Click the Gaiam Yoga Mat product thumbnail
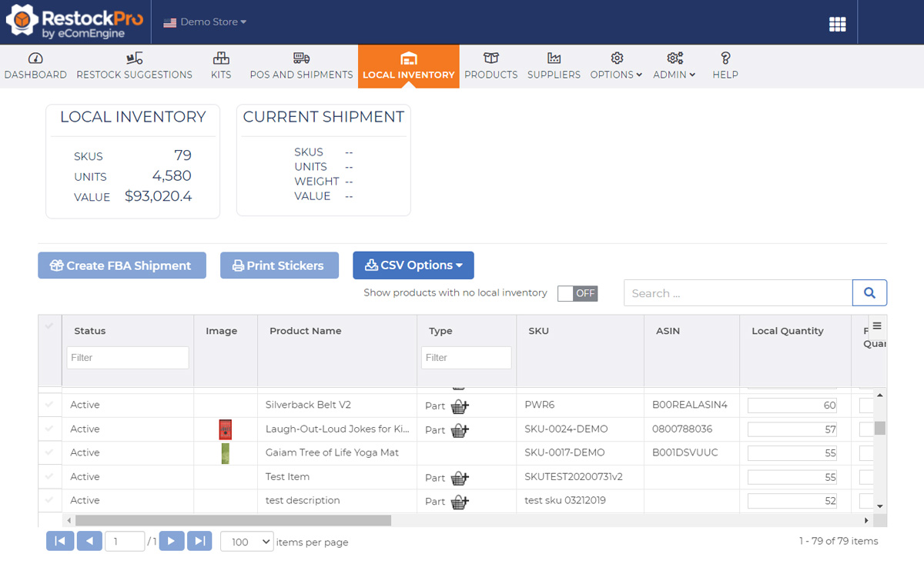Image resolution: width=924 pixels, height=574 pixels. (x=225, y=453)
